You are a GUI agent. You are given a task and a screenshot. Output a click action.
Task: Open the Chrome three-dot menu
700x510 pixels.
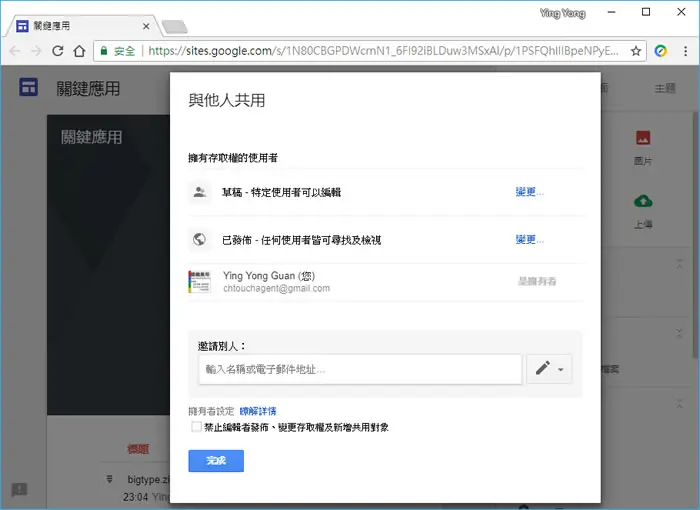pyautogui.click(x=685, y=51)
